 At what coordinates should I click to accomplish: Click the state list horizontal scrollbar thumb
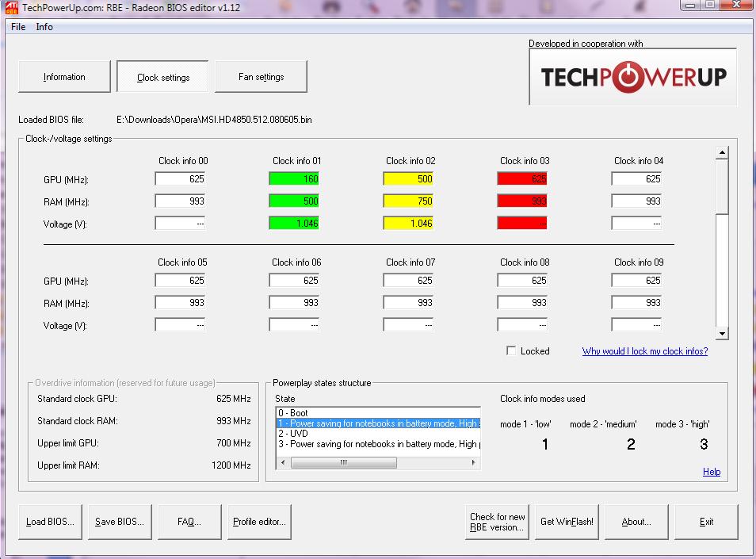[344, 462]
